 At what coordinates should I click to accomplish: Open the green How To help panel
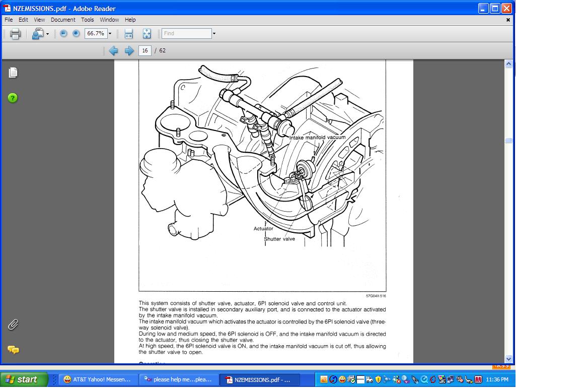[13, 98]
